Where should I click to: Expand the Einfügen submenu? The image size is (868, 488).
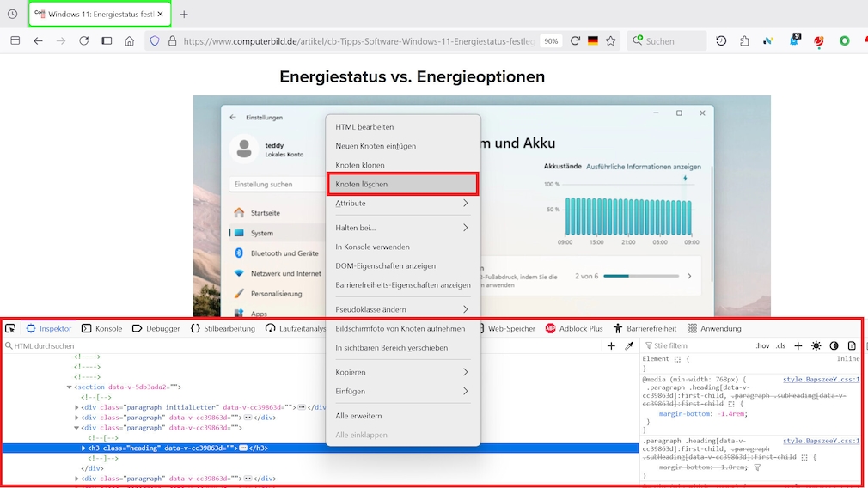[403, 391]
